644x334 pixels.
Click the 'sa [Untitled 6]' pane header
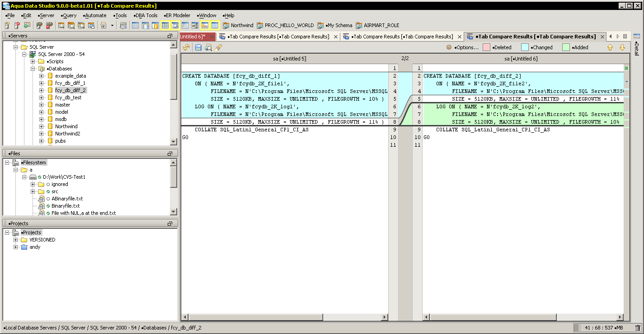521,59
